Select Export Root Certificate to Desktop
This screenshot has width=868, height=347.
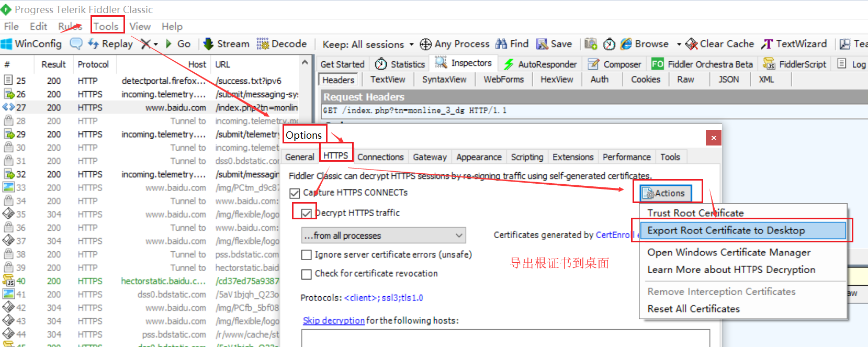[x=742, y=230]
